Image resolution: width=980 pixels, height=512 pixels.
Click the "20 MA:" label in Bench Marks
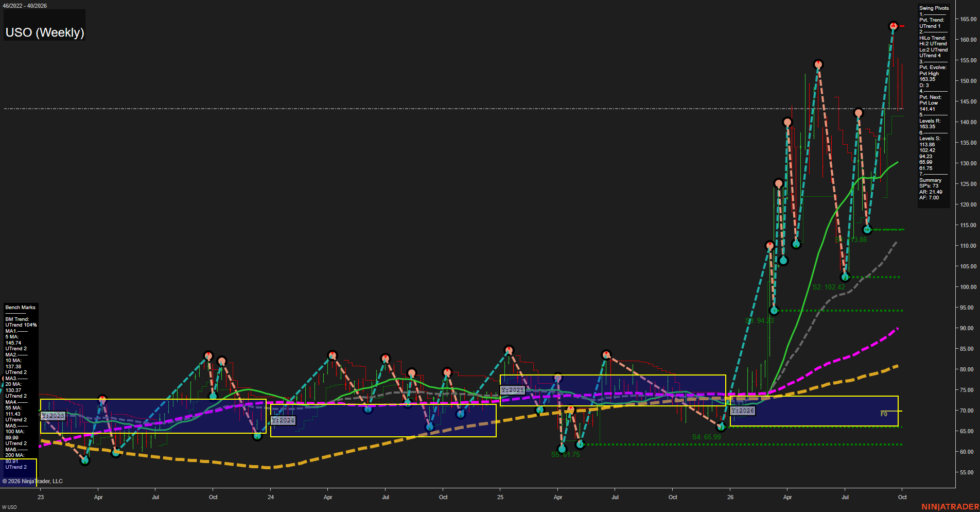(13, 384)
